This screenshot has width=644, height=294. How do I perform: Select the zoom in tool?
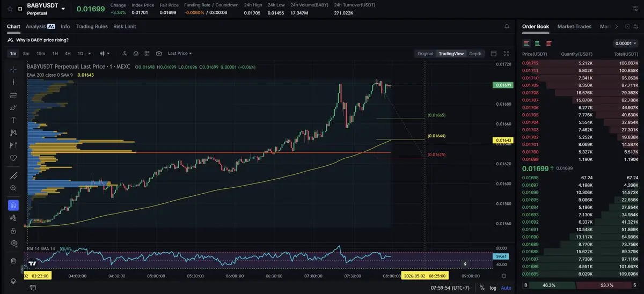click(13, 188)
